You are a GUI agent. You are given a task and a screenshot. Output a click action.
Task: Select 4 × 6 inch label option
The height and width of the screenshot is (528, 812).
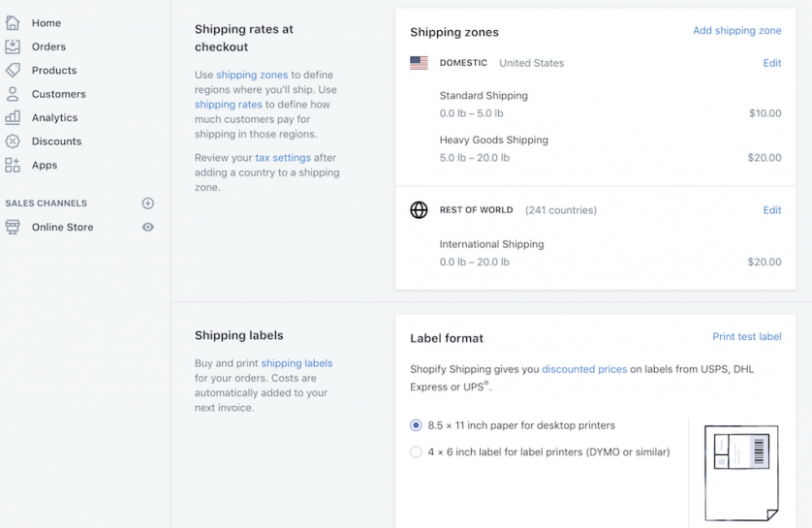[417, 451]
